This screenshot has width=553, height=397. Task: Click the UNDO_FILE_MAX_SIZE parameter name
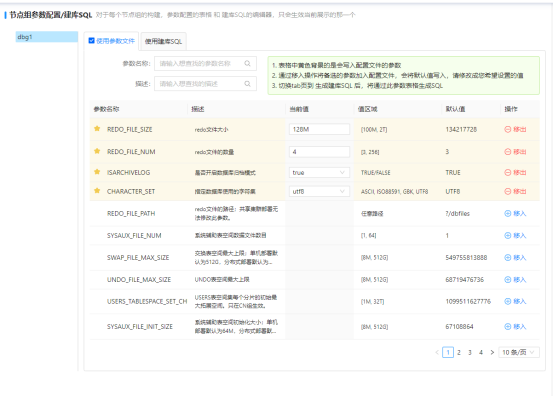coord(139,280)
